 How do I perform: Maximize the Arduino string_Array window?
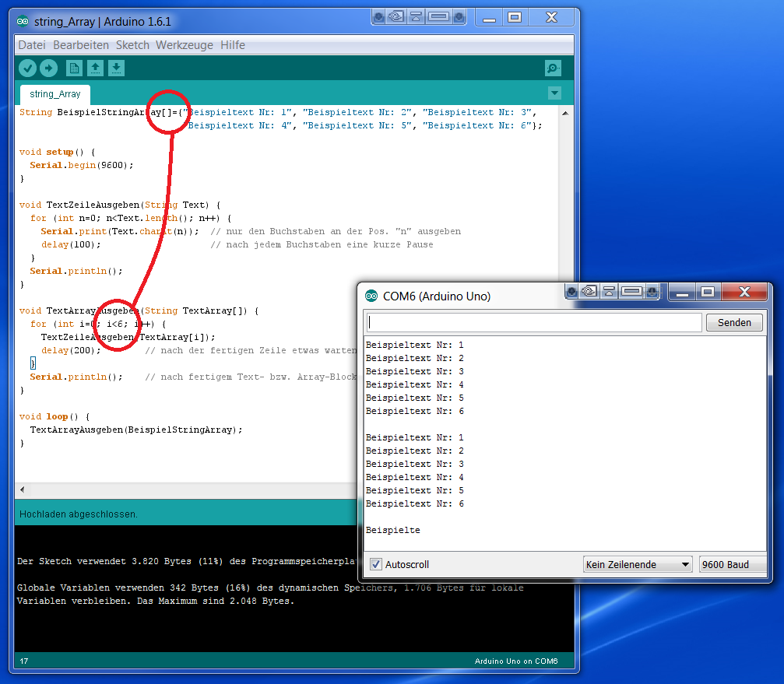pyautogui.click(x=515, y=17)
